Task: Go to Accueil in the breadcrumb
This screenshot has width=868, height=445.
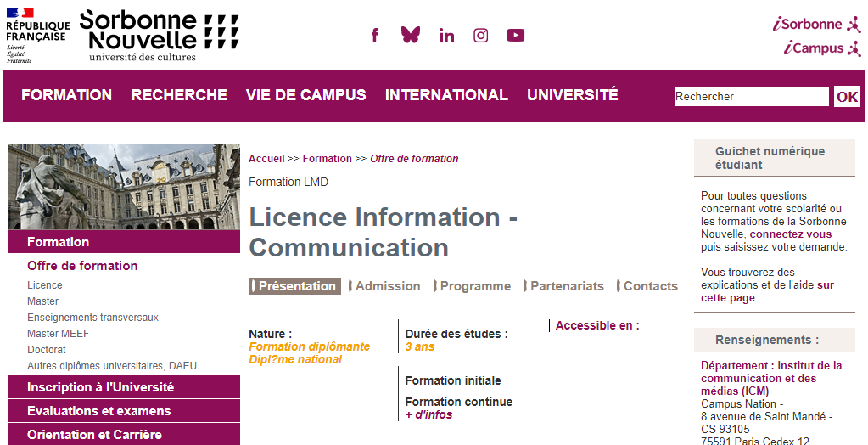Action: 266,159
